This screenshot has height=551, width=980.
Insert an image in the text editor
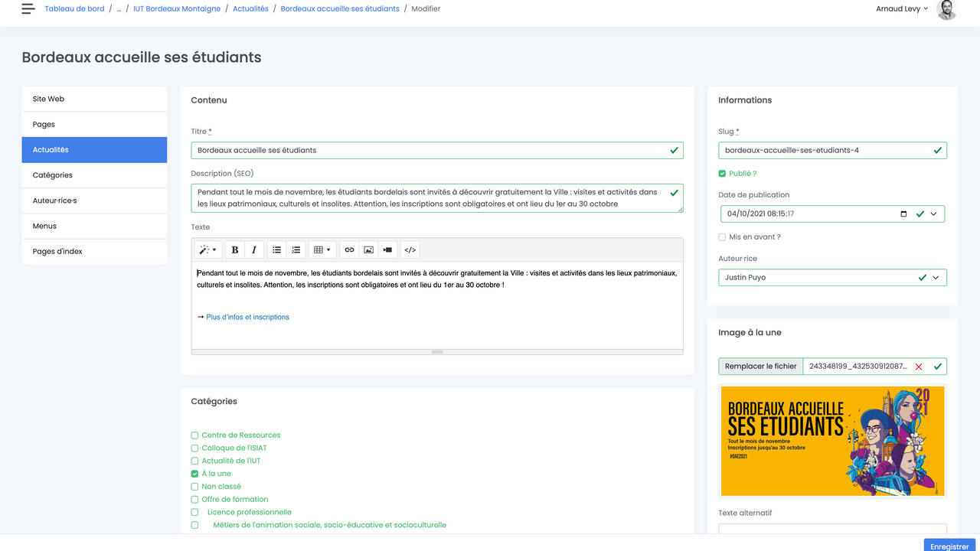[x=368, y=249]
